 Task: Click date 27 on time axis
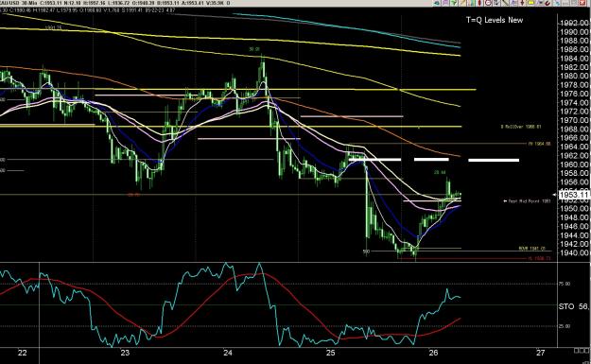(x=541, y=353)
